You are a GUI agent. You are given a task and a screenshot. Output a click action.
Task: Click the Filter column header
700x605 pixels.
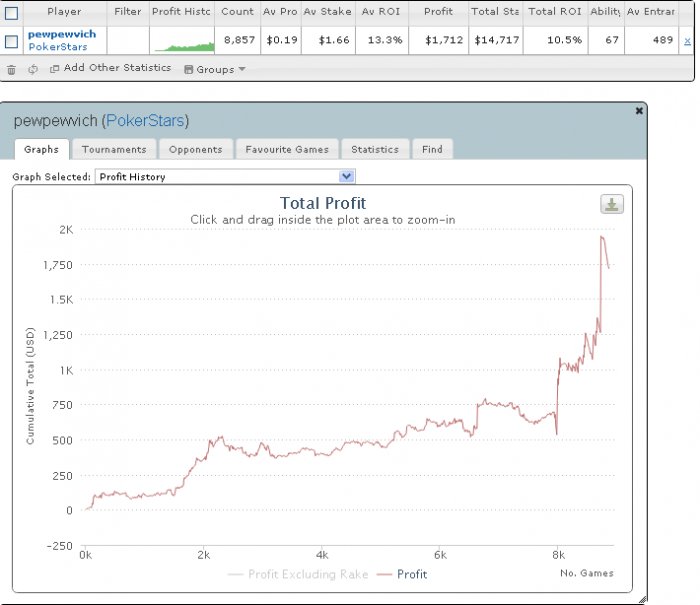tap(128, 12)
